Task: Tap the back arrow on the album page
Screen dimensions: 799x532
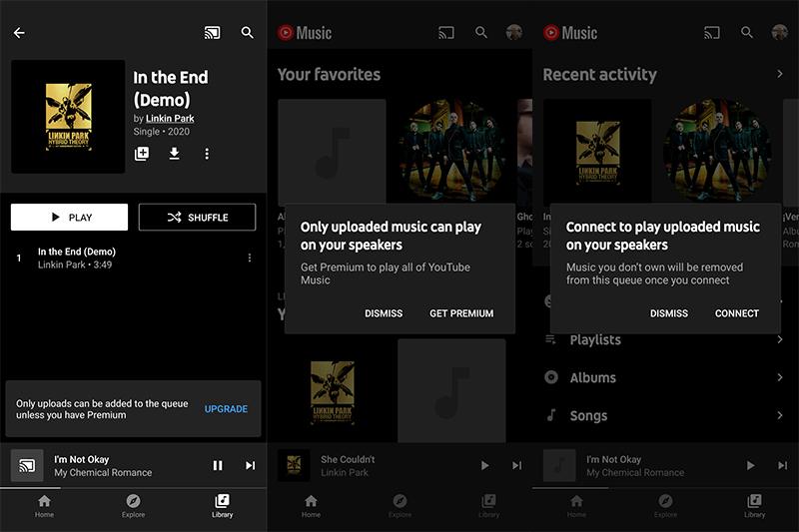Action: (x=19, y=33)
